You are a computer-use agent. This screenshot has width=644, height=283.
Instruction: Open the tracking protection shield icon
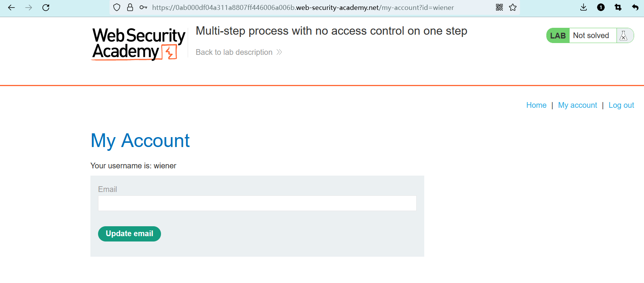coord(117,8)
